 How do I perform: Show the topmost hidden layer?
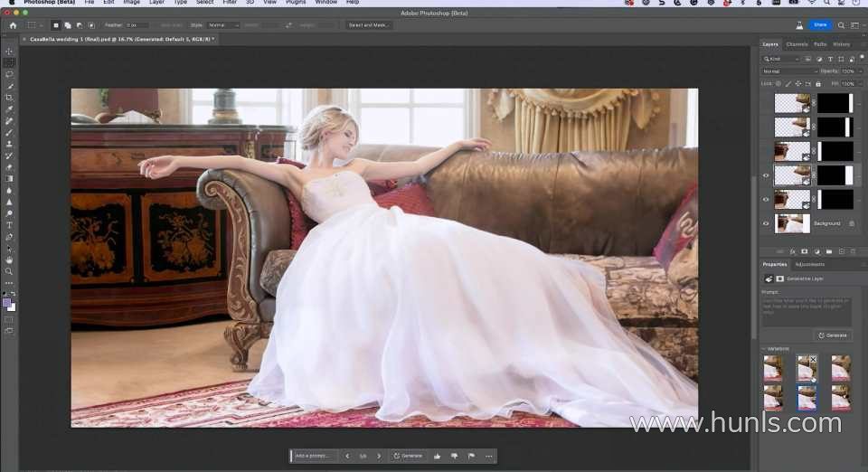coord(767,103)
